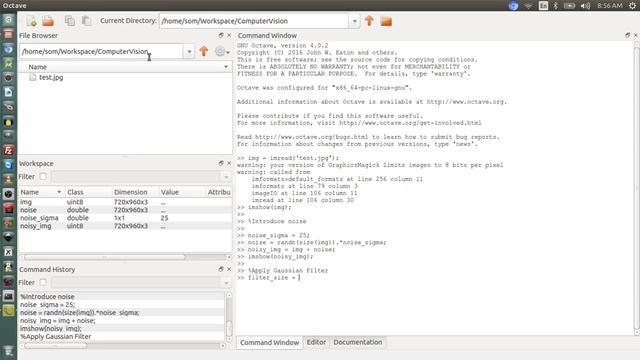Enable the Command History Filter checkbox
This screenshot has height=360, width=640.
43,282
